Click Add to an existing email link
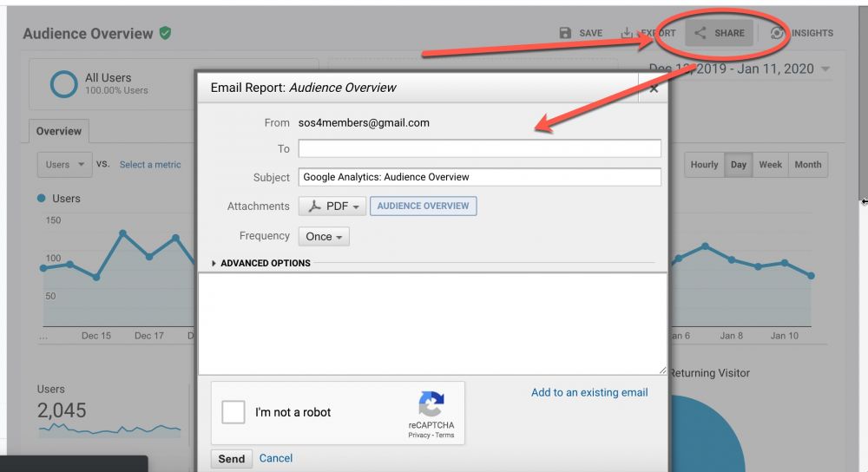868x472 pixels. (x=589, y=392)
